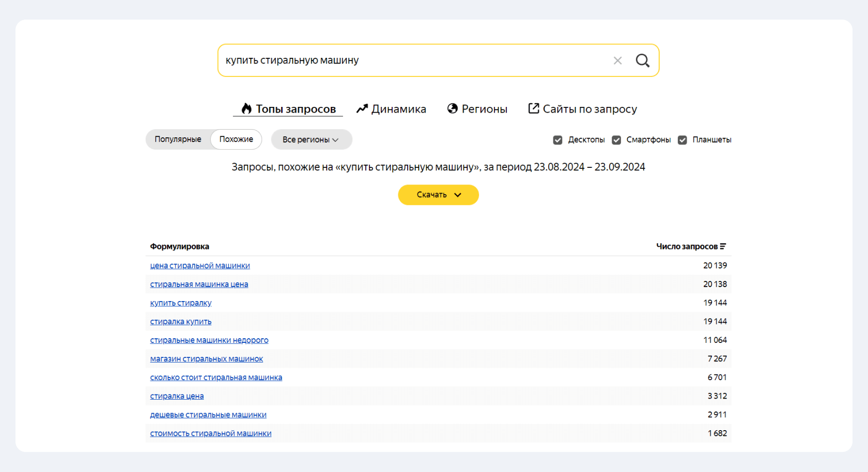This screenshot has height=472, width=868.
Task: Toggle off the Планшеты checkbox
Action: point(683,139)
